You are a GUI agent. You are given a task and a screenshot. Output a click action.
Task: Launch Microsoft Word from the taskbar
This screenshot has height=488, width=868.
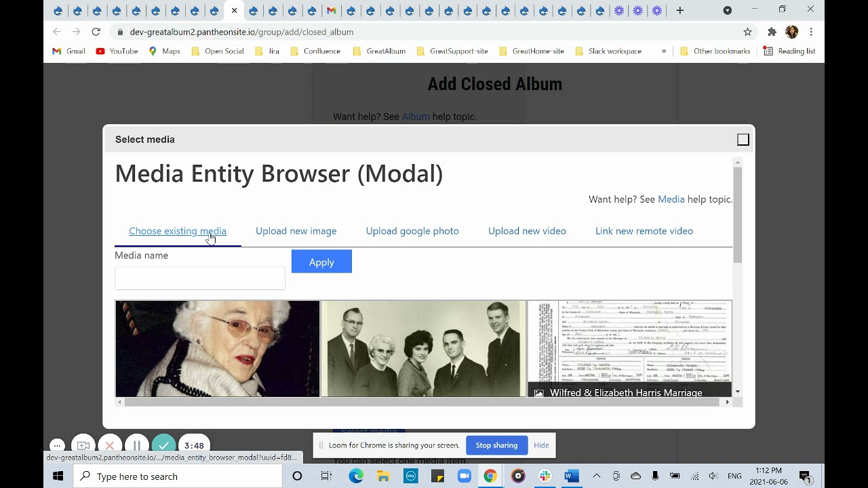(x=572, y=476)
